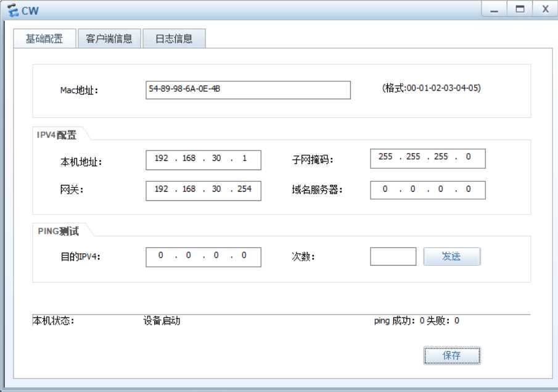Screen dimensions: 558x392
Task: Click the 本机地址 label
Action: (81, 162)
